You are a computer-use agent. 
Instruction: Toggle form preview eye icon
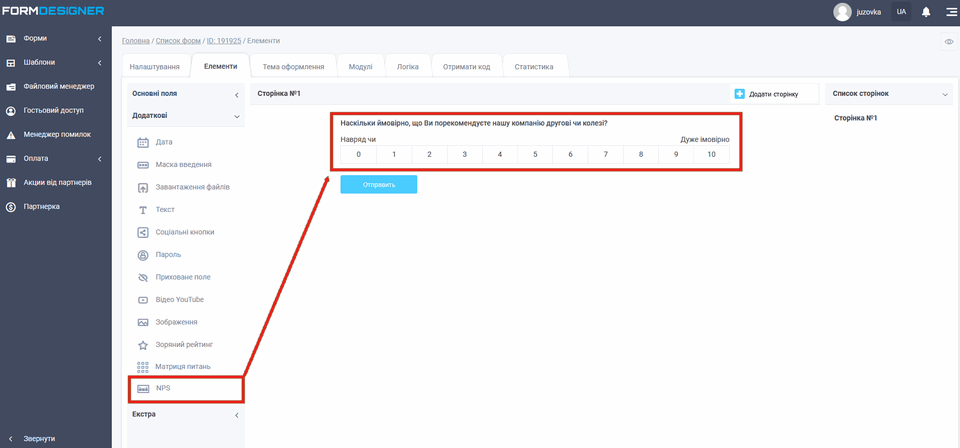pos(948,42)
